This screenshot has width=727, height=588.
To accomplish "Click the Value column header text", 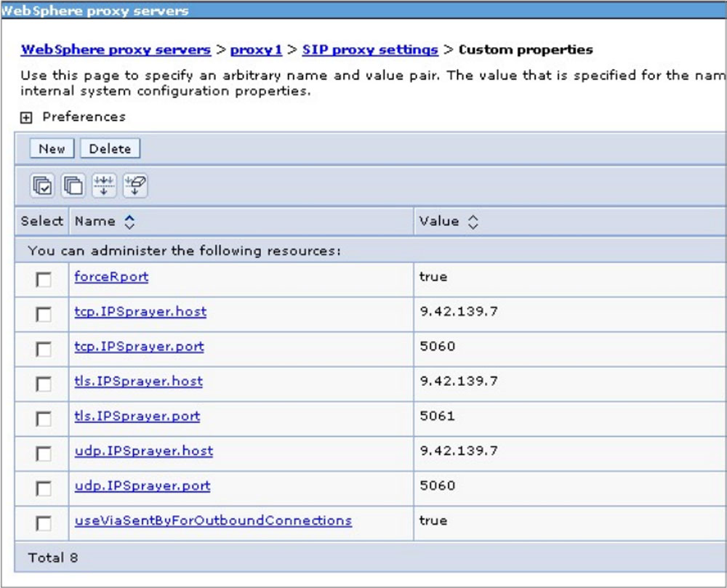I will [x=439, y=221].
